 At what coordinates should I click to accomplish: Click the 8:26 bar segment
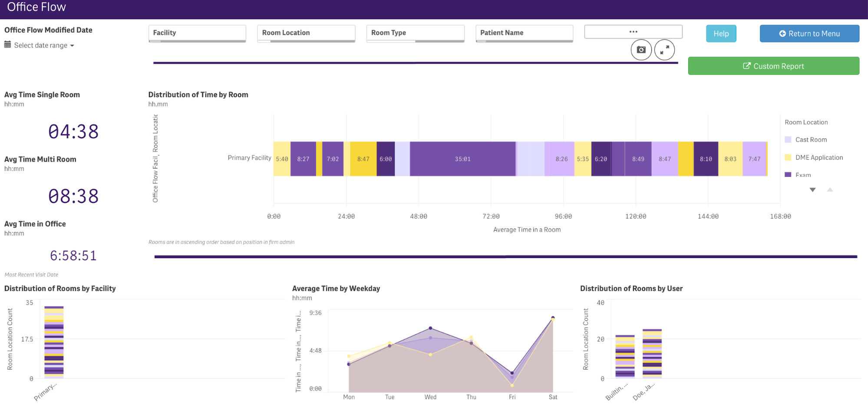(x=561, y=159)
